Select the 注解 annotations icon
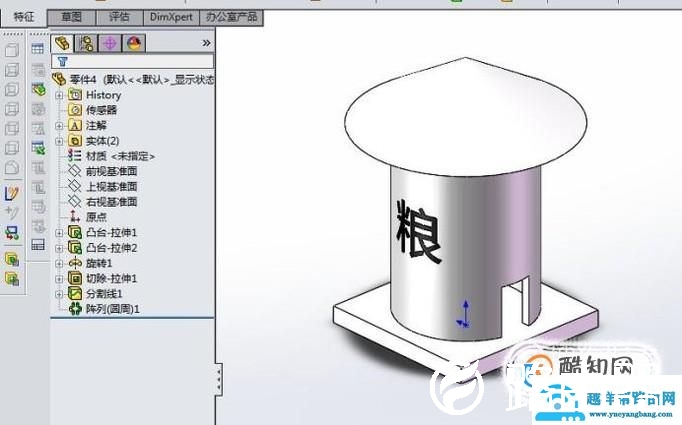This screenshot has width=682, height=425. coord(75,125)
